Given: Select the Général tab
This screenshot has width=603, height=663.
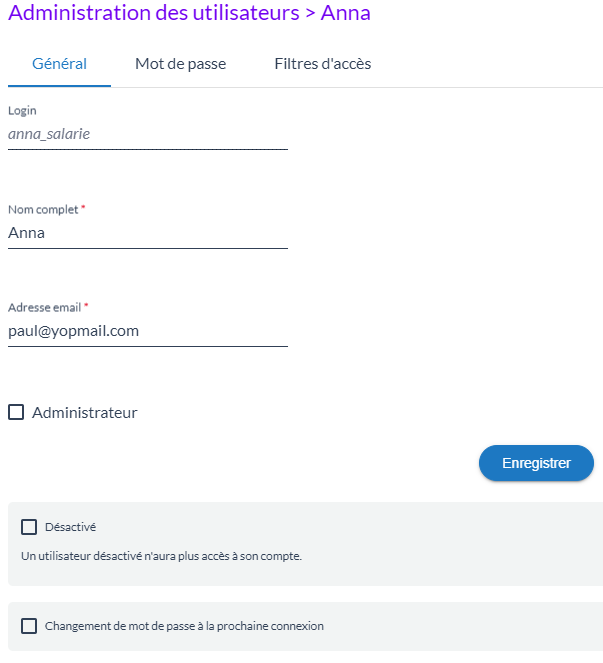Looking at the screenshot, I should 59,64.
